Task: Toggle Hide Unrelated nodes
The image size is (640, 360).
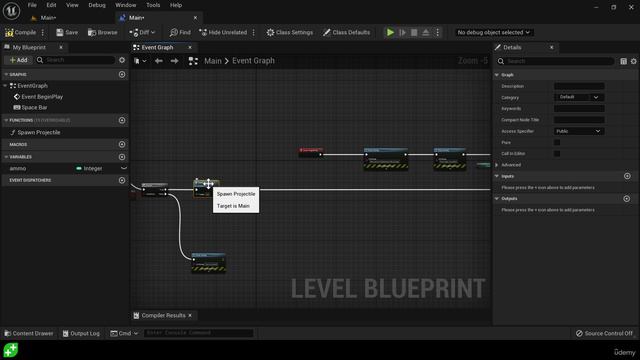Action: [x=223, y=32]
